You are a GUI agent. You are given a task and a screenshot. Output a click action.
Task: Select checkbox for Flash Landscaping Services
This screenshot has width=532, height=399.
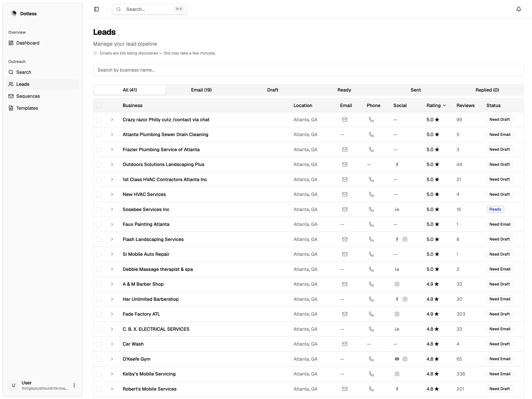click(x=99, y=239)
